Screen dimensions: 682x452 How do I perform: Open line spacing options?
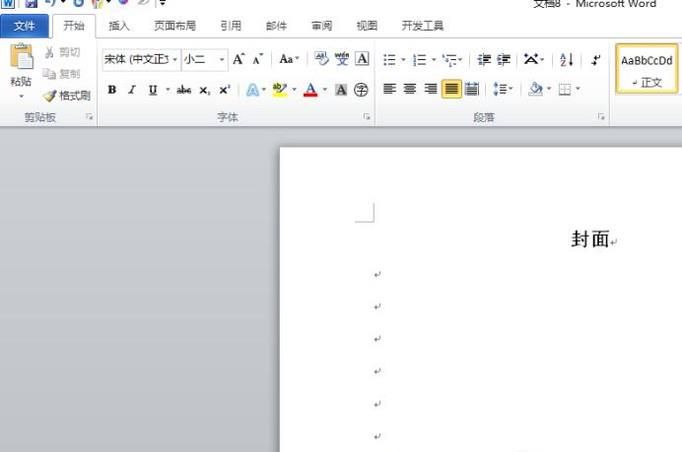click(x=503, y=89)
